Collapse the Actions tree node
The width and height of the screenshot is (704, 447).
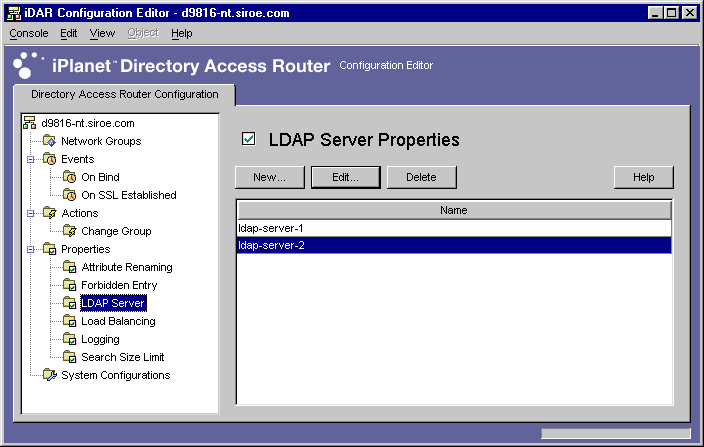pyautogui.click(x=31, y=213)
